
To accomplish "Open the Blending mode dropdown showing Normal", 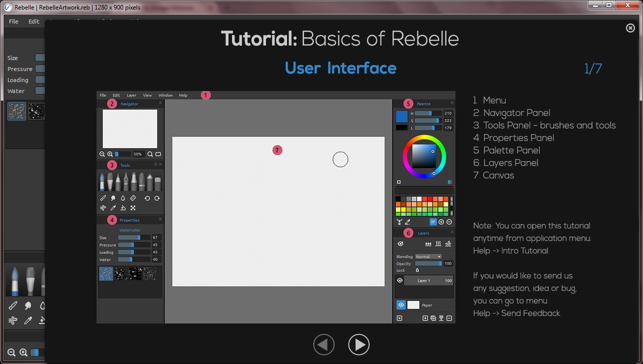I will pyautogui.click(x=427, y=256).
